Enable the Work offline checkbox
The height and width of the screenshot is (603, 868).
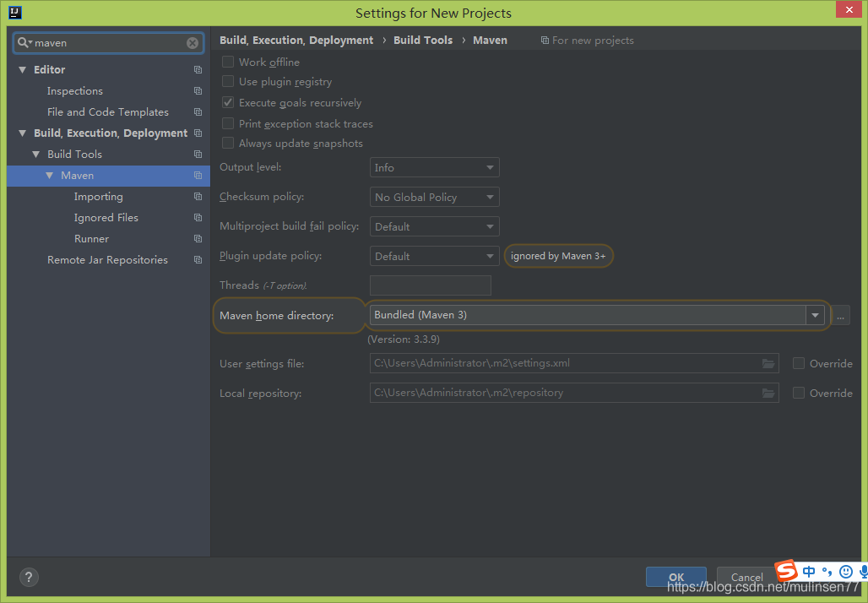[227, 62]
